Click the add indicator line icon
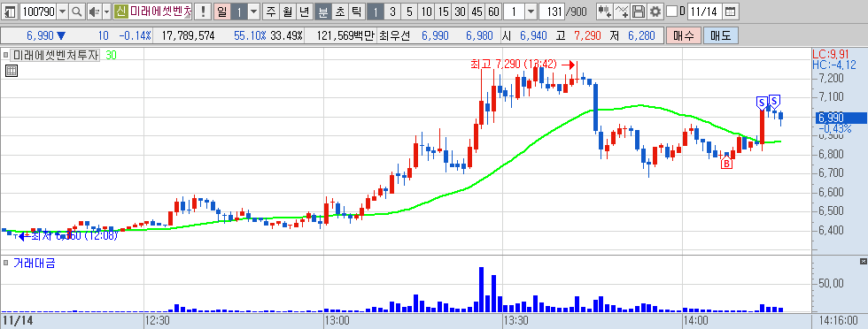This screenshot has height=329, width=868. (x=622, y=11)
